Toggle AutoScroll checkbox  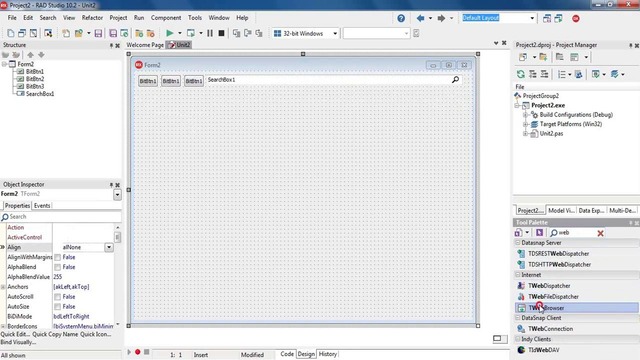coord(58,297)
